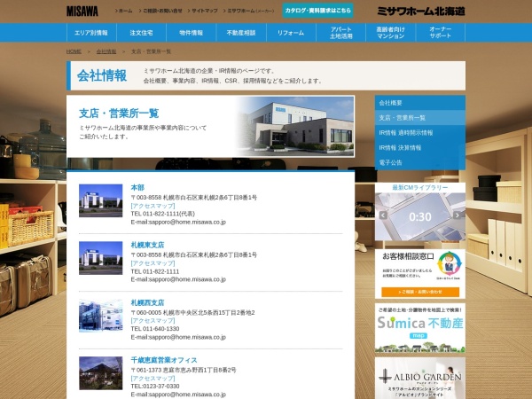Screen dimensions: 532x399
Task: Open the オーナーサポート menu
Action: [x=441, y=33]
